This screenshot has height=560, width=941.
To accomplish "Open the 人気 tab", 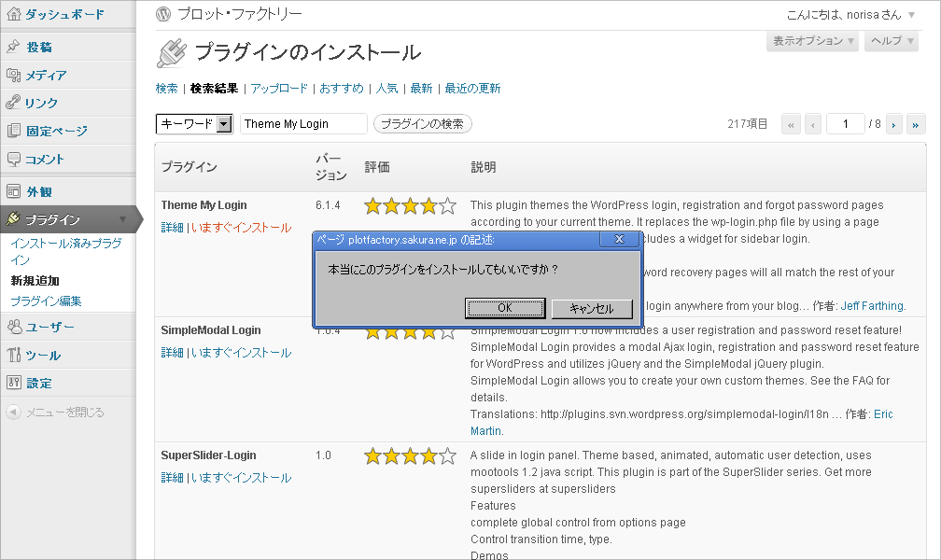I will pyautogui.click(x=387, y=89).
